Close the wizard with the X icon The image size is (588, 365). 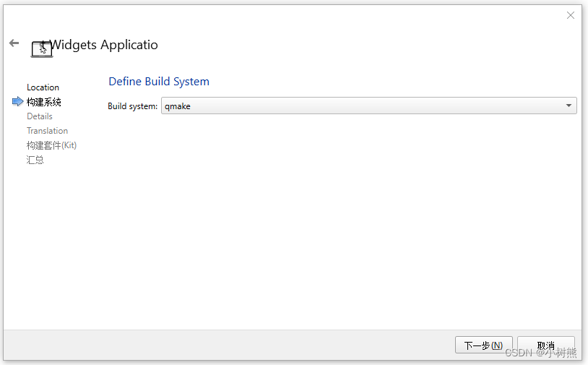pyautogui.click(x=571, y=15)
